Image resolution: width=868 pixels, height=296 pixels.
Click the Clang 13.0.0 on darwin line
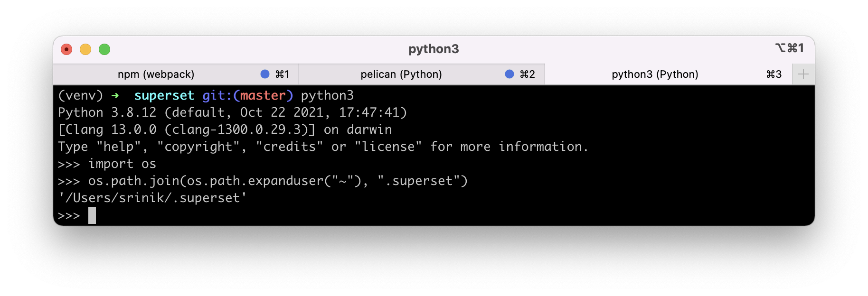tap(225, 129)
